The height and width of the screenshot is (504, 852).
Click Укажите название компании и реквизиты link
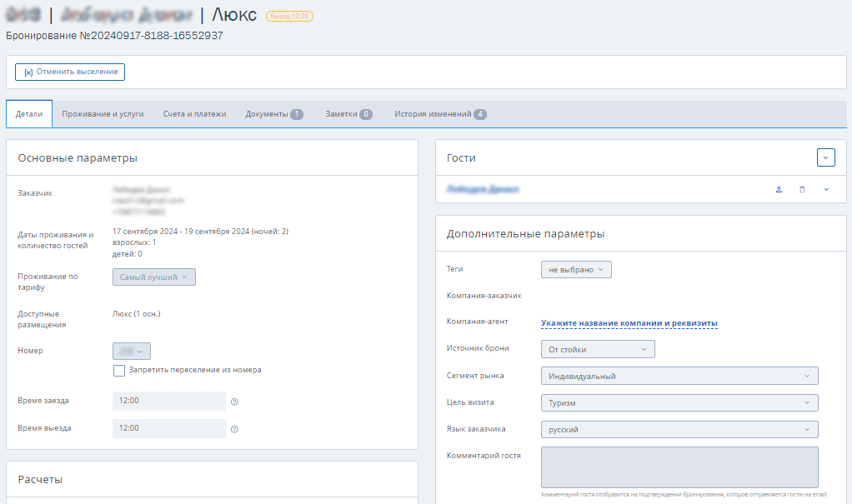coord(629,323)
